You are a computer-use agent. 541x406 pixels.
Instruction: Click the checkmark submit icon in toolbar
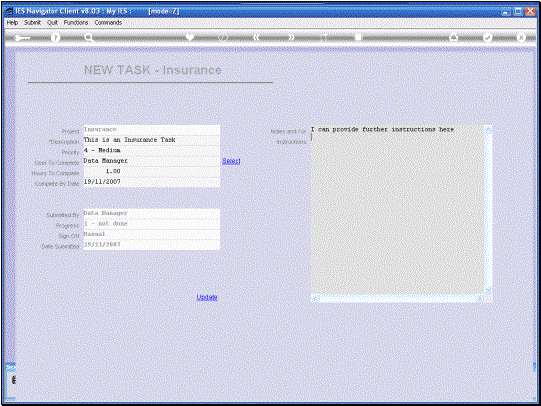[x=487, y=38]
